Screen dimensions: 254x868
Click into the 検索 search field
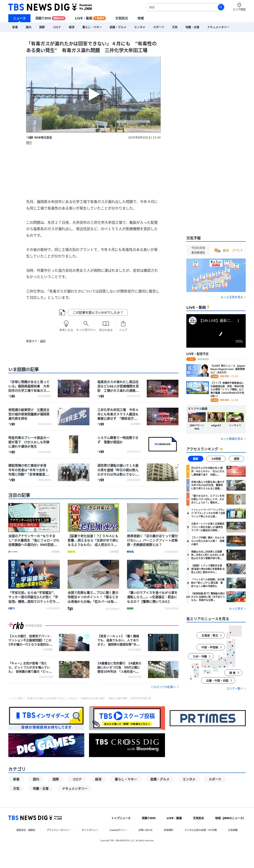click(x=182, y=7)
